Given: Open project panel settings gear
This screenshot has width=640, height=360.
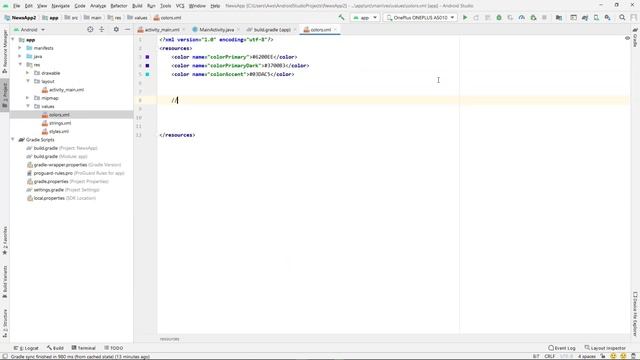Looking at the screenshot, I should click(x=116, y=29).
